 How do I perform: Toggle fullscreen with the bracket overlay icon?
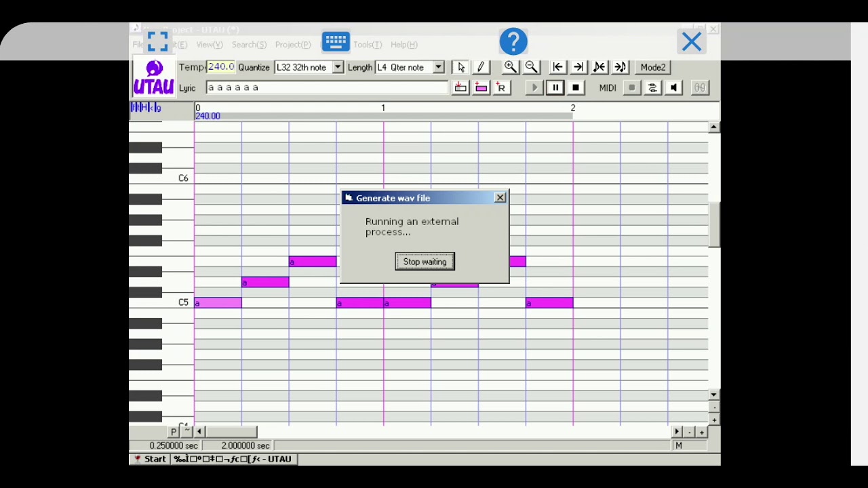pos(157,41)
